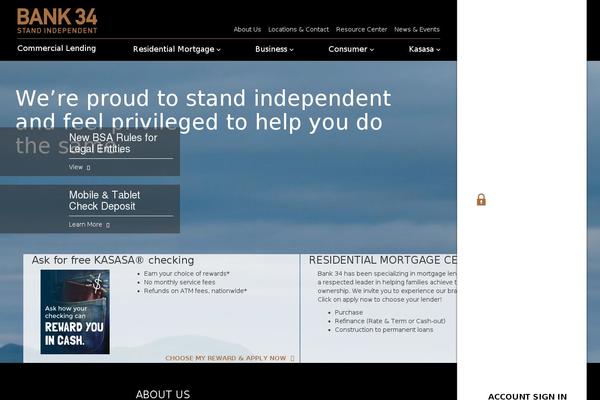Click Choose My Reward & Apply Now

[230, 358]
